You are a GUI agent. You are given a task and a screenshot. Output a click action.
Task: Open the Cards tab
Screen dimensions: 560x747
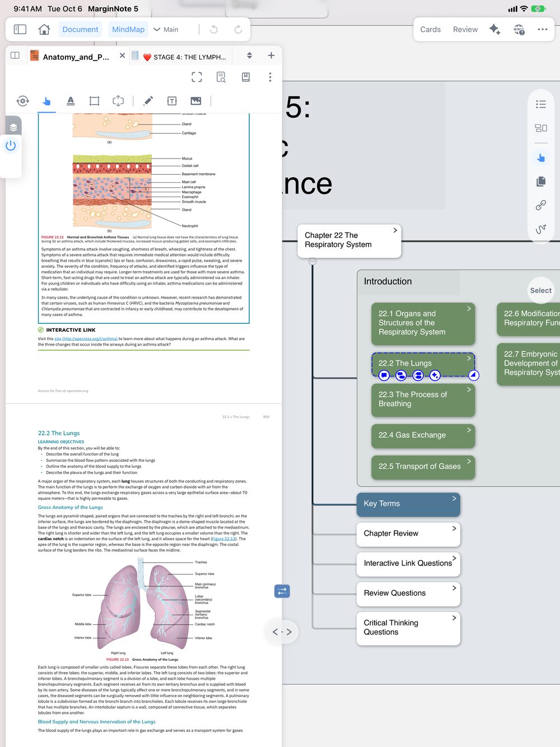coord(431,29)
